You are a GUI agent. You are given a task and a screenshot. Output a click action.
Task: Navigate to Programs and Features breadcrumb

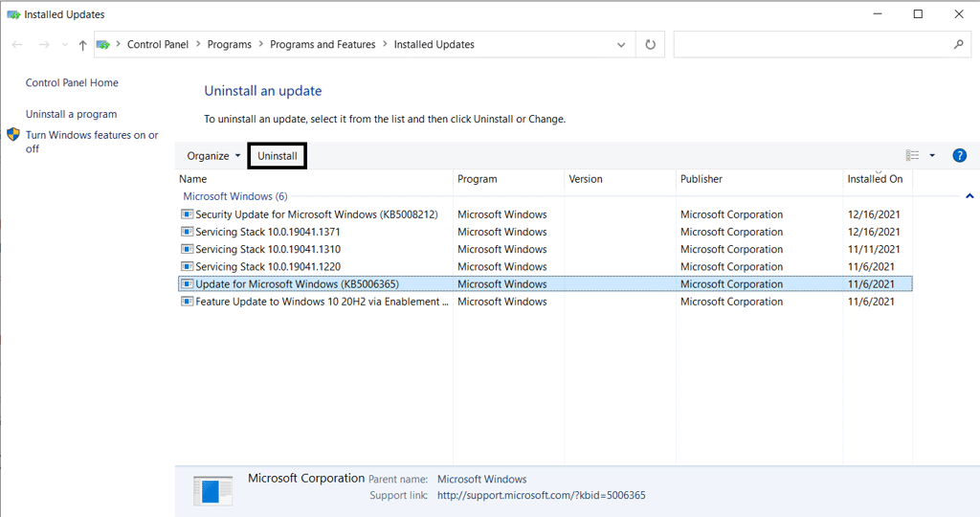tap(323, 44)
